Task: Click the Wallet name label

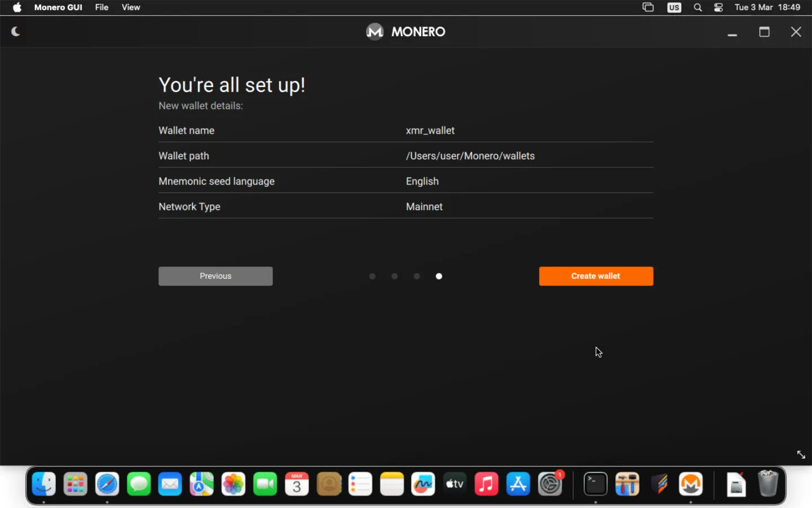Action: pyautogui.click(x=187, y=130)
